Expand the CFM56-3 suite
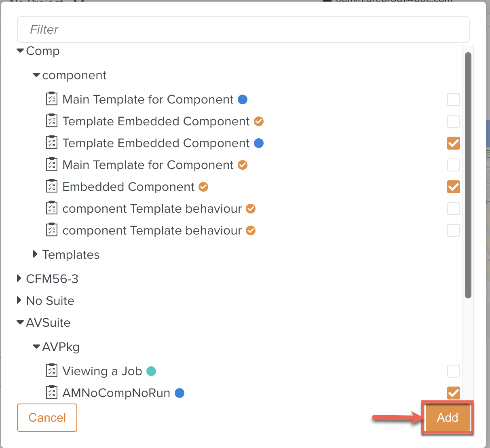This screenshot has width=490, height=448. [19, 279]
